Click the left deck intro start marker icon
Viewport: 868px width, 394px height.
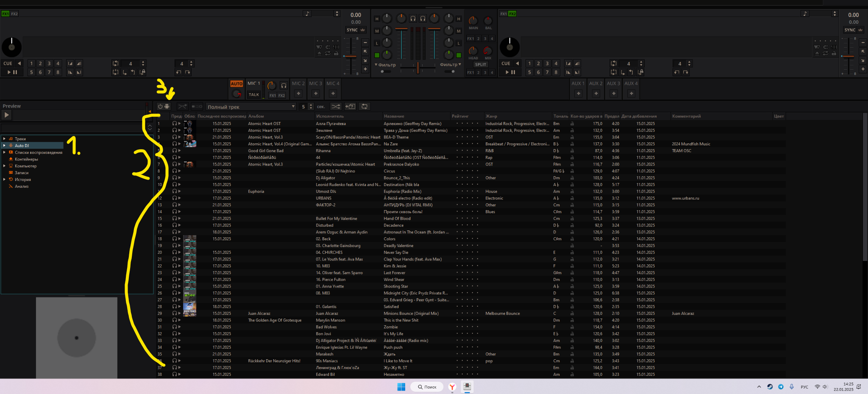click(70, 64)
